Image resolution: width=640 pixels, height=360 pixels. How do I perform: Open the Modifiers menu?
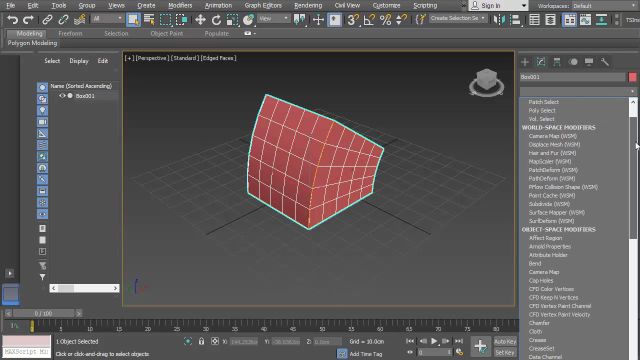180,5
